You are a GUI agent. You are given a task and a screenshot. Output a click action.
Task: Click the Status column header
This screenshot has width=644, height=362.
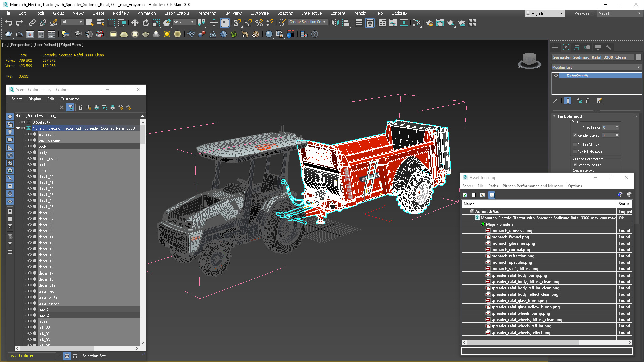click(x=624, y=204)
